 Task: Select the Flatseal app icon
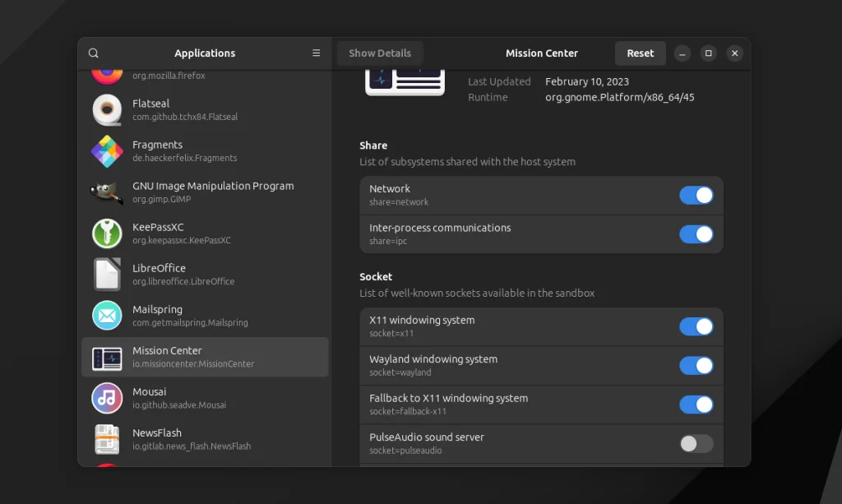point(107,110)
